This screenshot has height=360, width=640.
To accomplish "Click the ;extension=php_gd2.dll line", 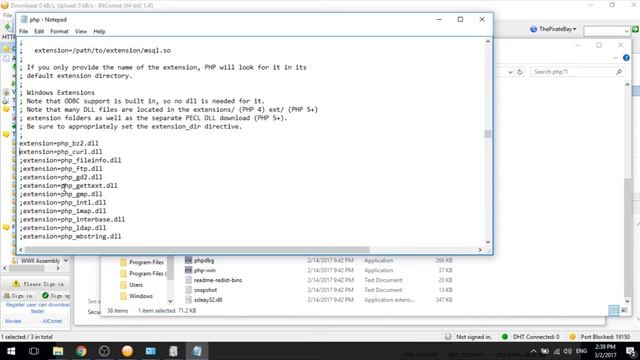I will click(x=61, y=177).
